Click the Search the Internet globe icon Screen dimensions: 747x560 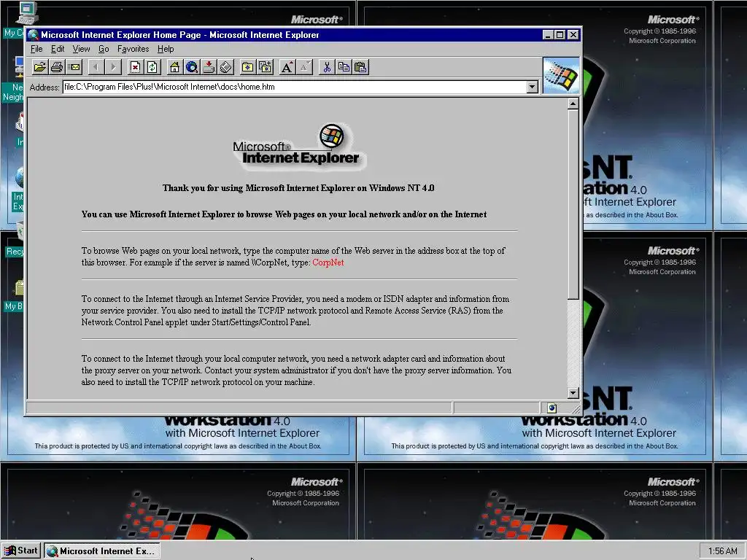[192, 67]
